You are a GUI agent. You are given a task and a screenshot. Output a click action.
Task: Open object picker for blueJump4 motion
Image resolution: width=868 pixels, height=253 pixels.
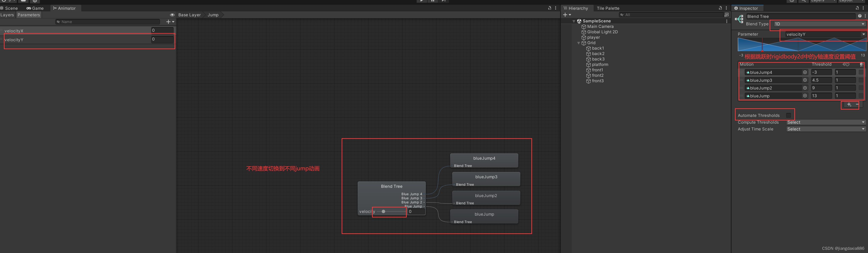pyautogui.click(x=805, y=72)
